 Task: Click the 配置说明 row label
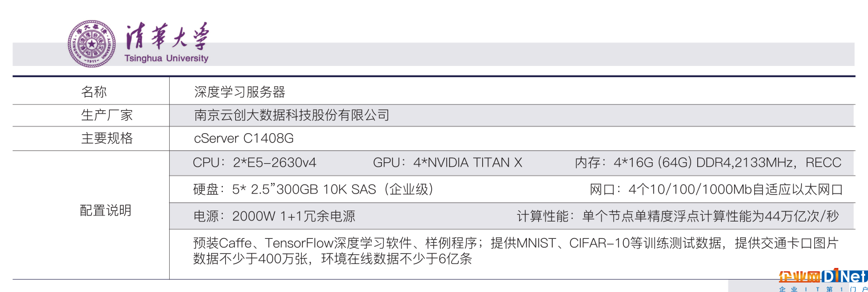(106, 210)
